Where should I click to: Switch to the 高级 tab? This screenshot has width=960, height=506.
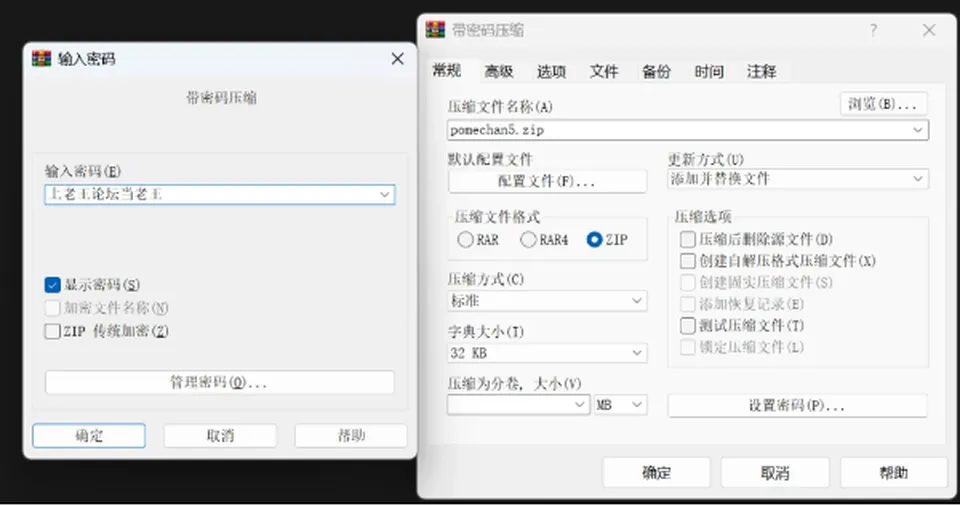coord(499,72)
